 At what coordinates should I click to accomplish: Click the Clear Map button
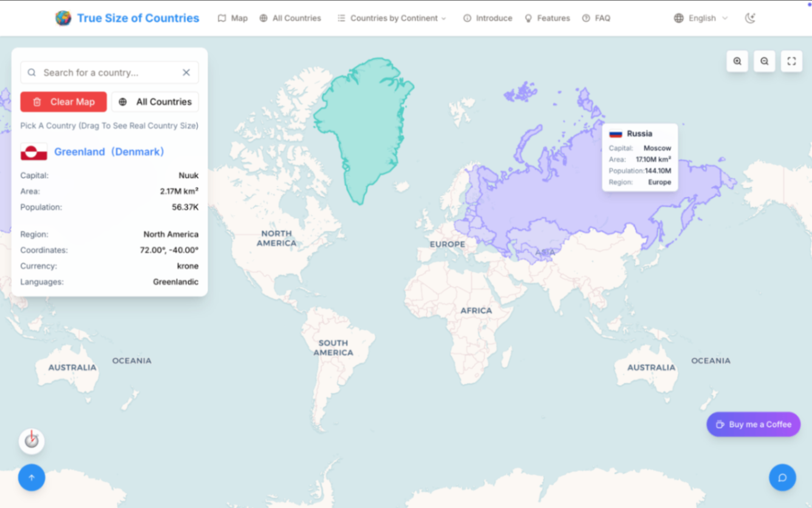[64, 102]
